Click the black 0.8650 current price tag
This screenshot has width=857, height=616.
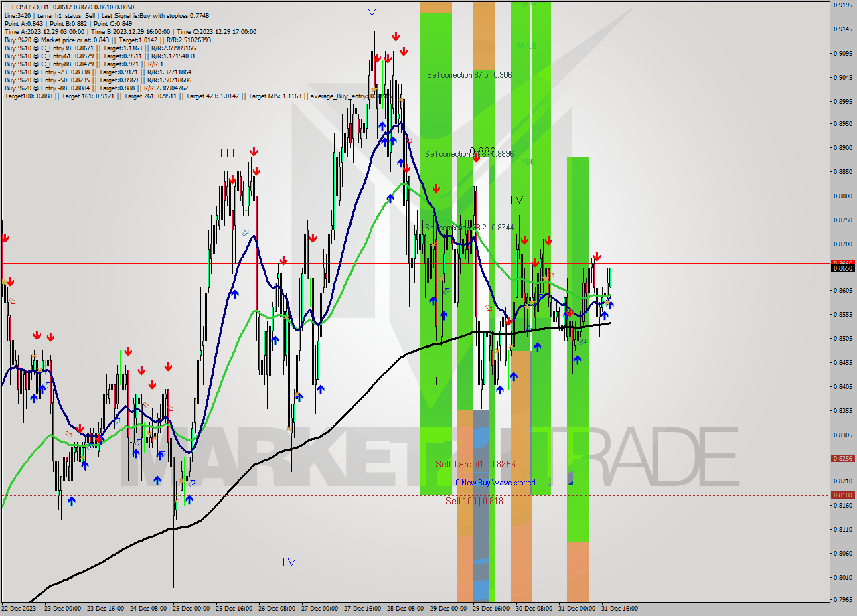tap(842, 268)
